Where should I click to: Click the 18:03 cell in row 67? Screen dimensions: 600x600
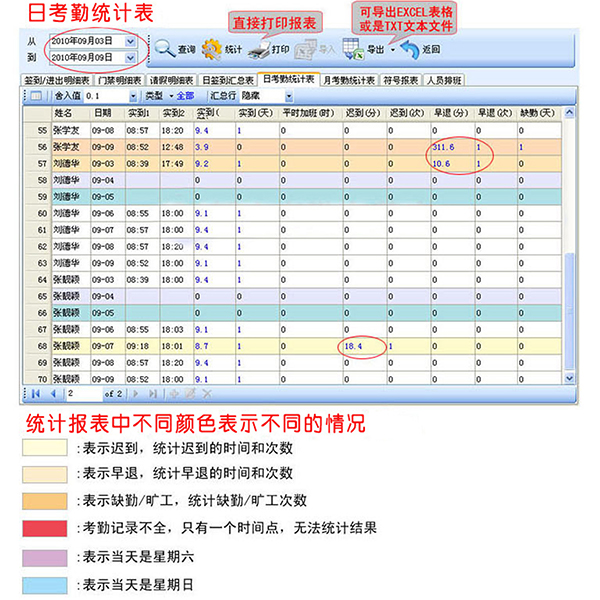click(176, 329)
